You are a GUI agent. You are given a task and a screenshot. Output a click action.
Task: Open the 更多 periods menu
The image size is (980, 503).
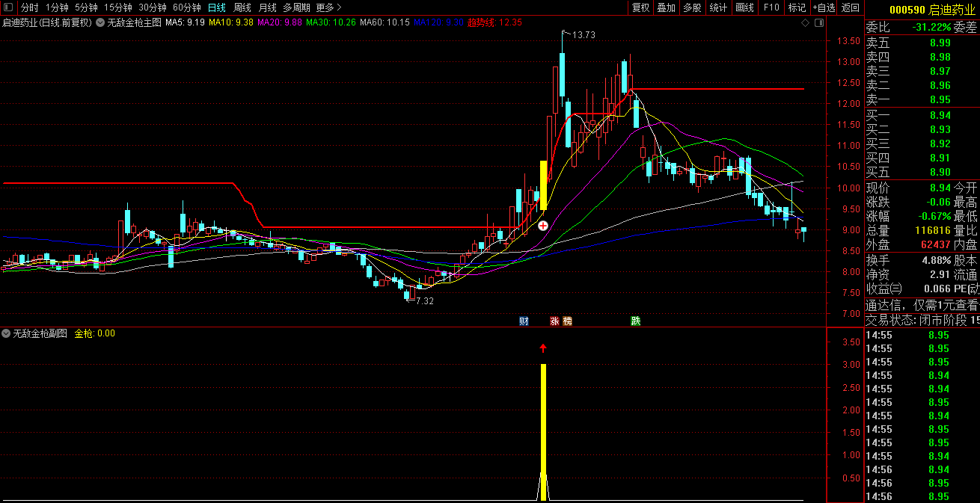click(x=325, y=7)
